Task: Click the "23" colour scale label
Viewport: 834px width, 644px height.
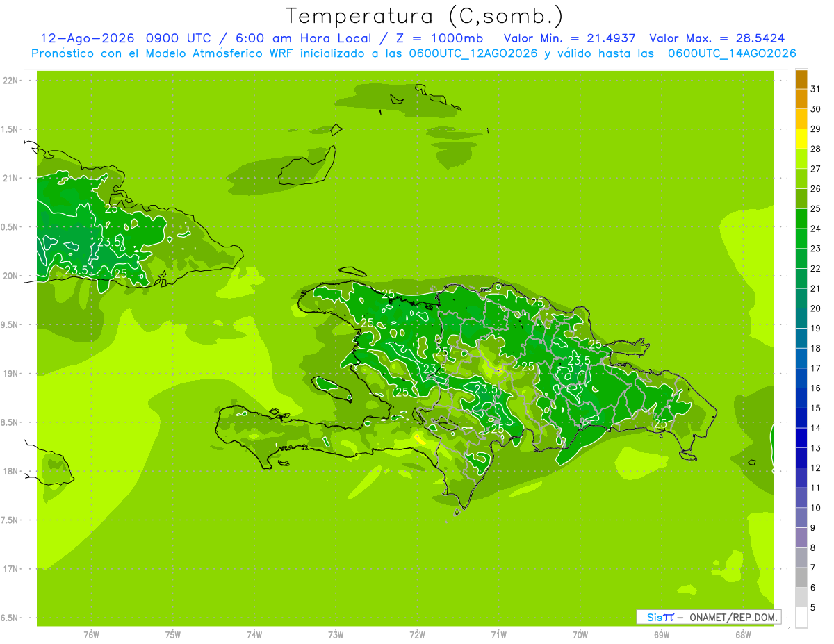Action: point(816,248)
